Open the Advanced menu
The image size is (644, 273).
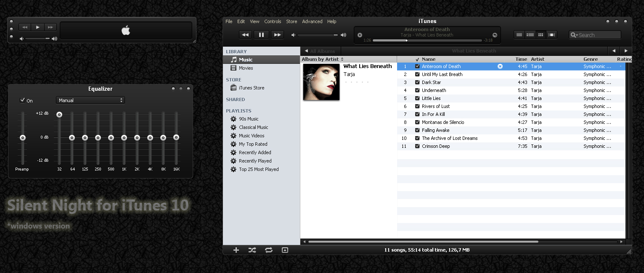(x=312, y=21)
